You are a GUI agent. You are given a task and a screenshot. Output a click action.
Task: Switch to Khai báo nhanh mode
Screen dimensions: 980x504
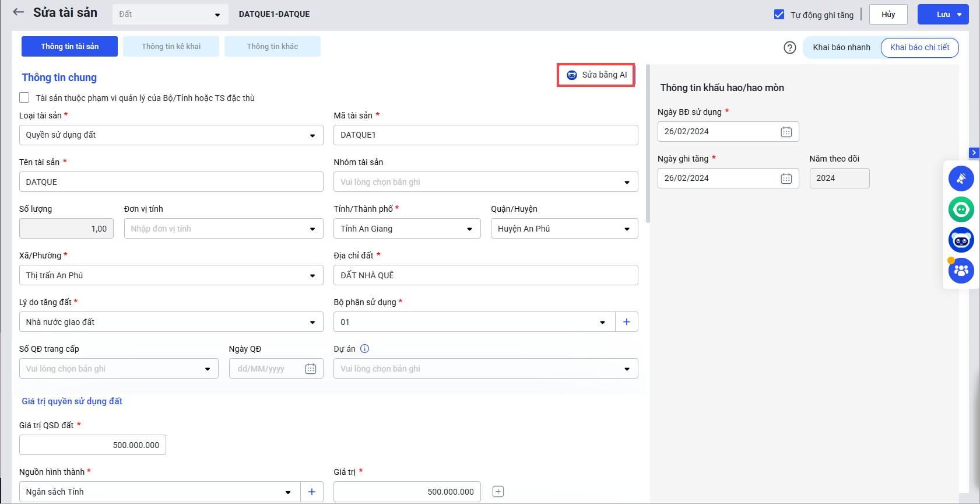click(841, 47)
